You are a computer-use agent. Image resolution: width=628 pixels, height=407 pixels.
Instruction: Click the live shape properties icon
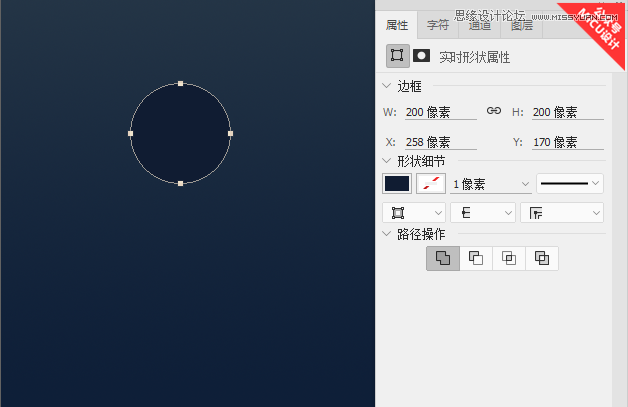tap(397, 56)
